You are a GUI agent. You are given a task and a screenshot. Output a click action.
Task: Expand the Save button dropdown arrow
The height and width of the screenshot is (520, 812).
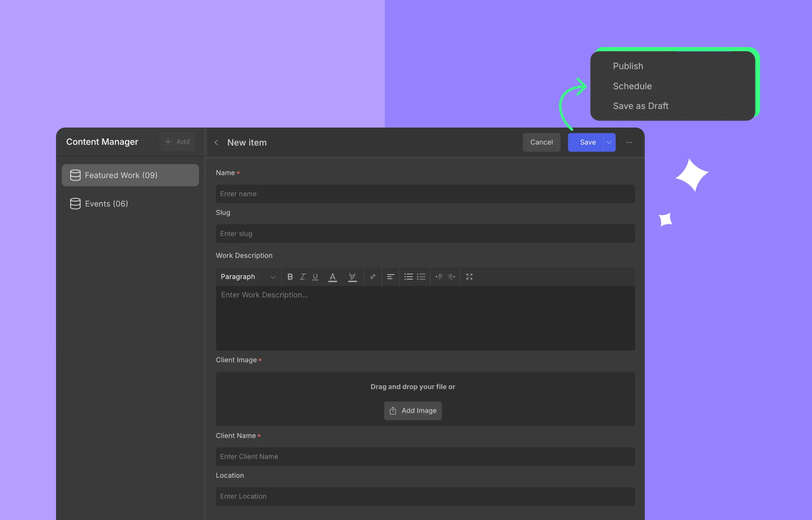[x=609, y=143]
